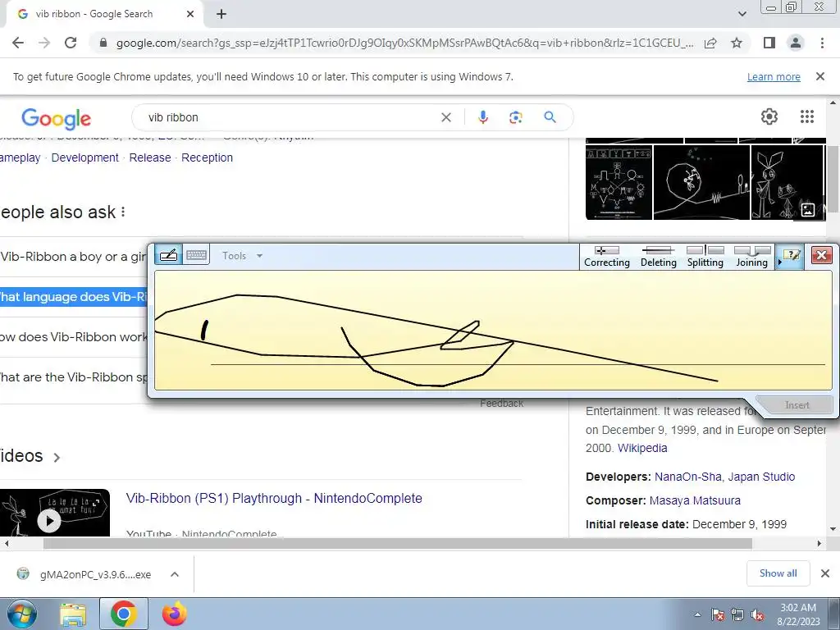The width and height of the screenshot is (840, 630).
Task: View site information lock icon
Action: (x=103, y=43)
